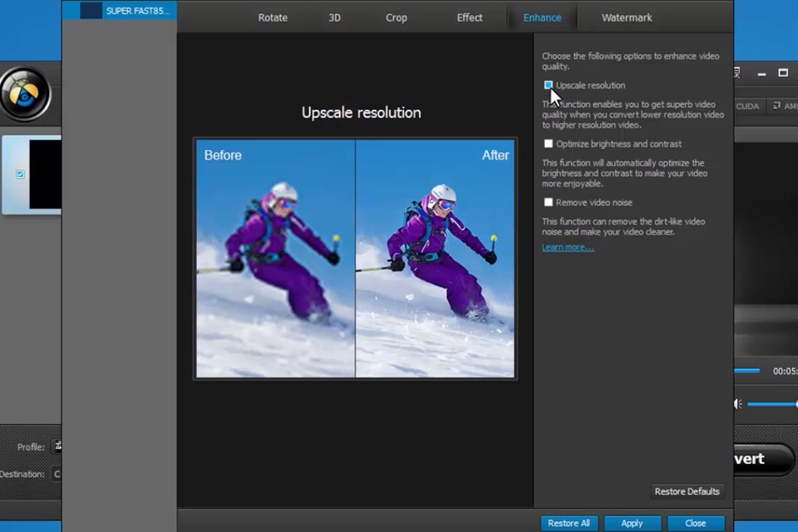Open the Profile dropdown
Screen dimensions: 798x532
tap(57, 446)
